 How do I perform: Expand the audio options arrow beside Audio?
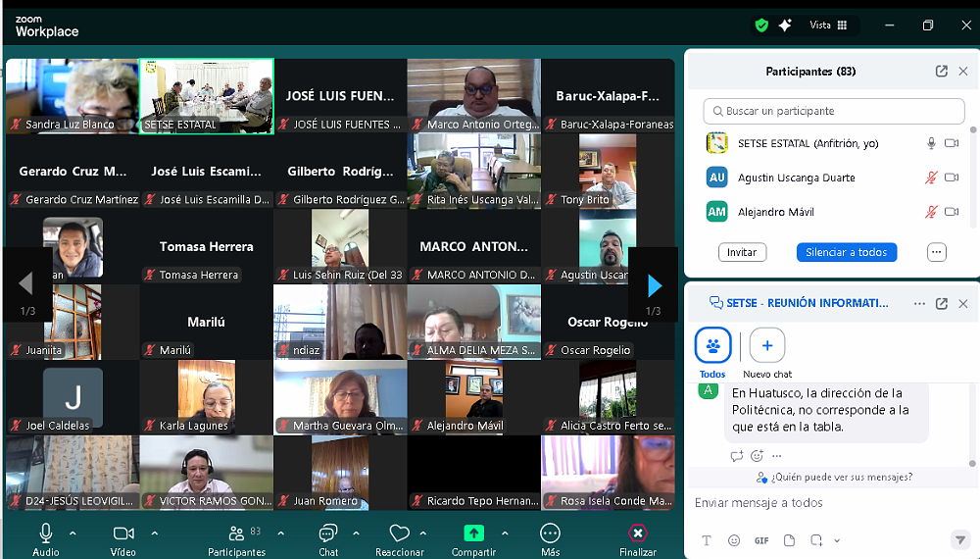pos(73,534)
